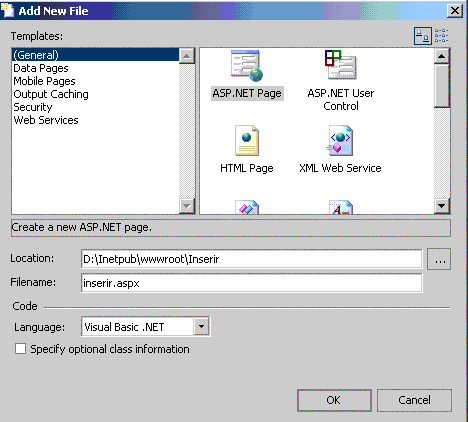This screenshot has width=468, height=422.
Task: Select Output Caching category
Action: 51,94
